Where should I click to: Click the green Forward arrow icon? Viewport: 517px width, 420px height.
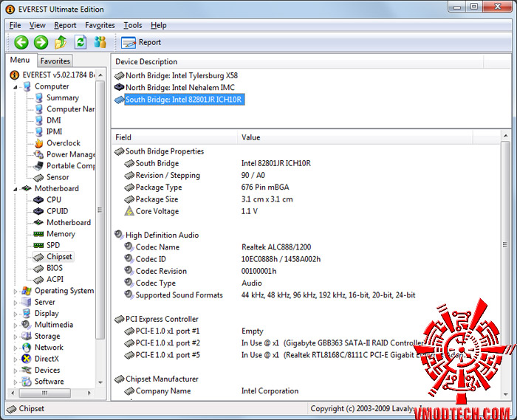click(x=41, y=43)
